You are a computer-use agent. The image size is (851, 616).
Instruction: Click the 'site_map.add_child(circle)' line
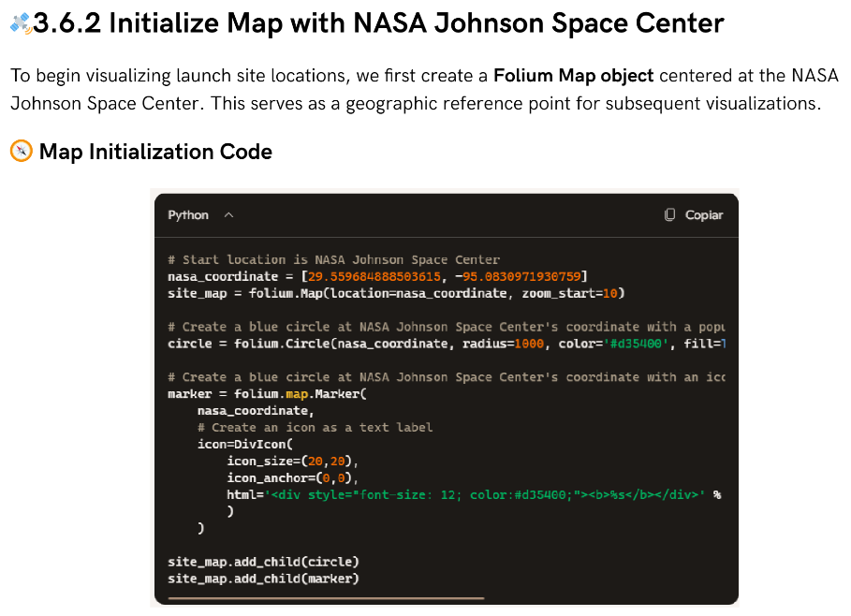pos(263,562)
